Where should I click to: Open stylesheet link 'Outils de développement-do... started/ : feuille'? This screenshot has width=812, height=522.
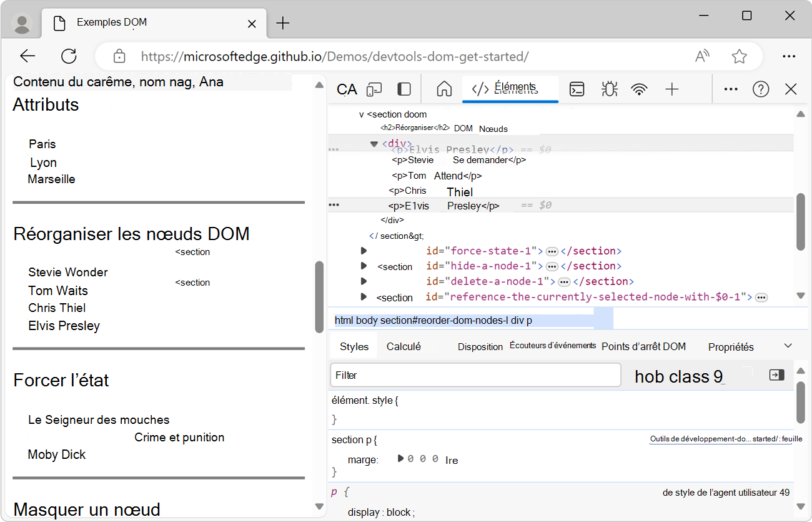click(x=726, y=439)
